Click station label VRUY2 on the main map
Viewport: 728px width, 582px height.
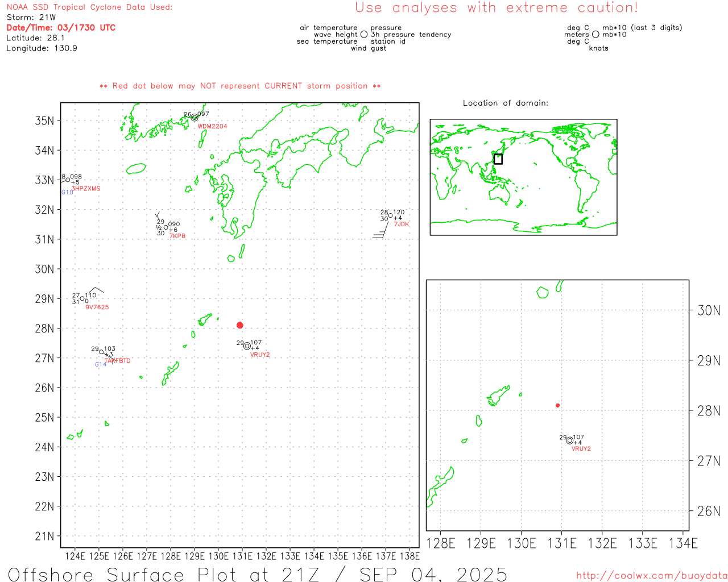click(x=260, y=355)
